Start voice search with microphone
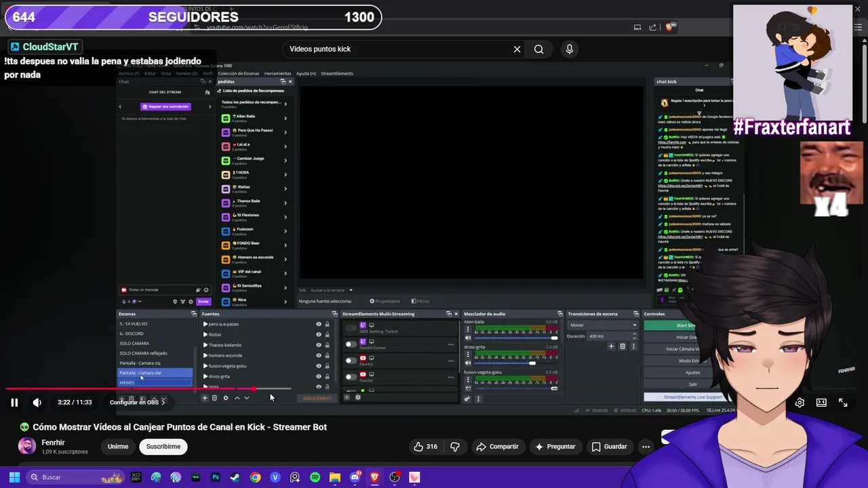The height and width of the screenshot is (488, 868). (569, 49)
